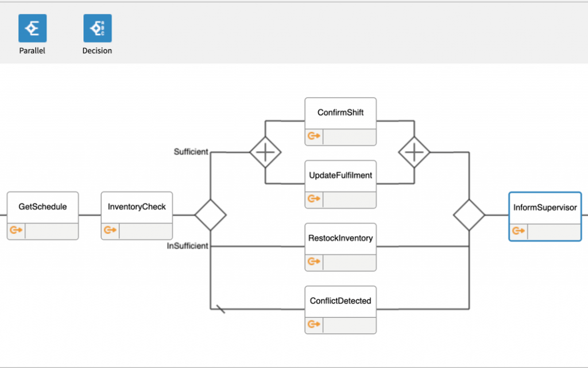
Task: Select the GetSchedule activity node
Action: tap(42, 207)
